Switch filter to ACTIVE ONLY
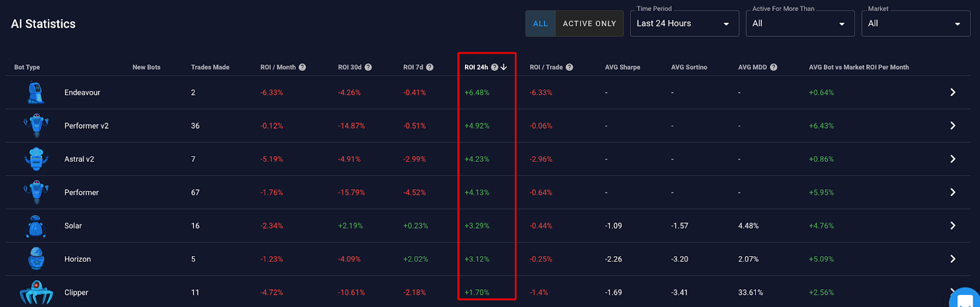980x307 pixels. click(x=589, y=23)
